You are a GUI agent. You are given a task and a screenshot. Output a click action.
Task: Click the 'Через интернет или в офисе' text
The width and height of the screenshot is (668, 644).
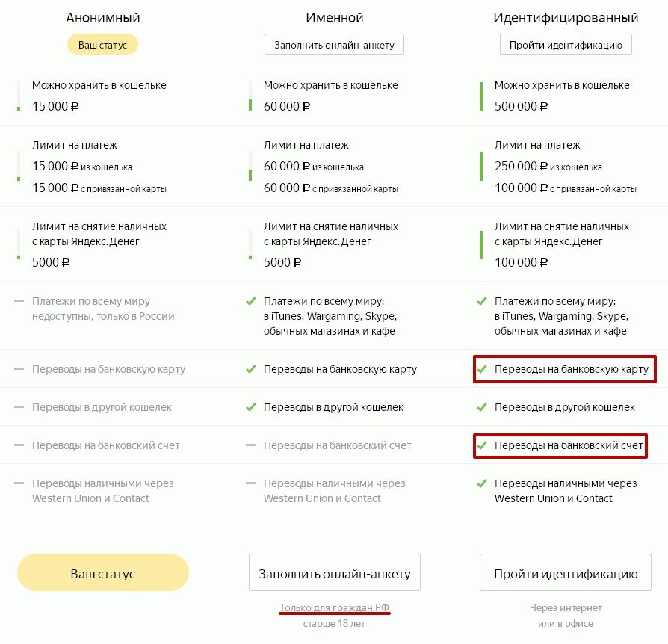[x=566, y=616]
